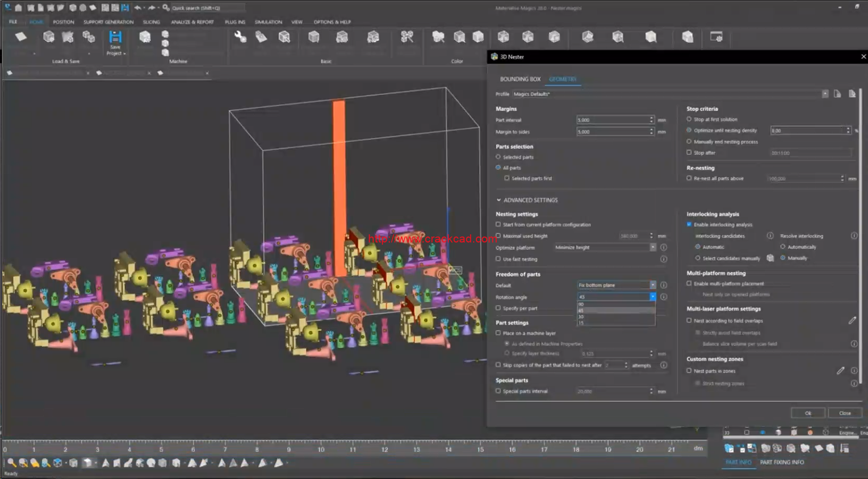Choose 15 in rotation angle list

616,323
